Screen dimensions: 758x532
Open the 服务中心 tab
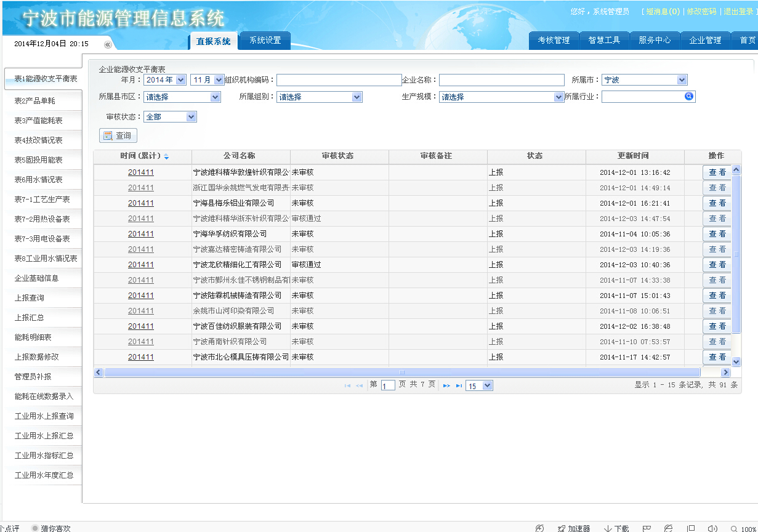[x=655, y=40]
